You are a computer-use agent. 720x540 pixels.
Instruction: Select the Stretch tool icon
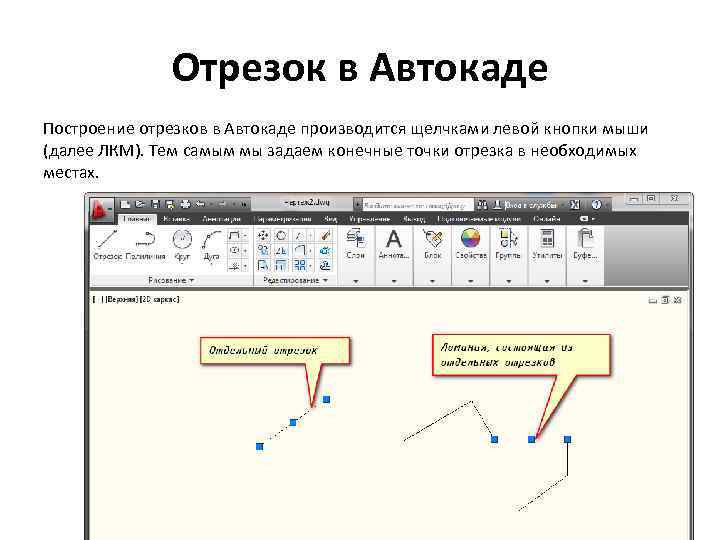(x=263, y=265)
